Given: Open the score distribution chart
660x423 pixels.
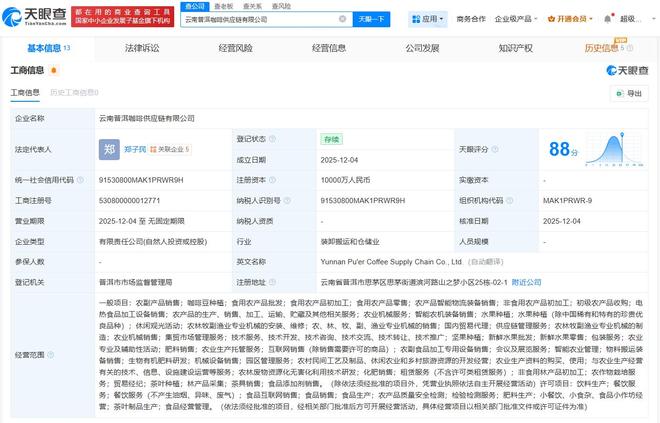Looking at the screenshot, I should coord(614,149).
